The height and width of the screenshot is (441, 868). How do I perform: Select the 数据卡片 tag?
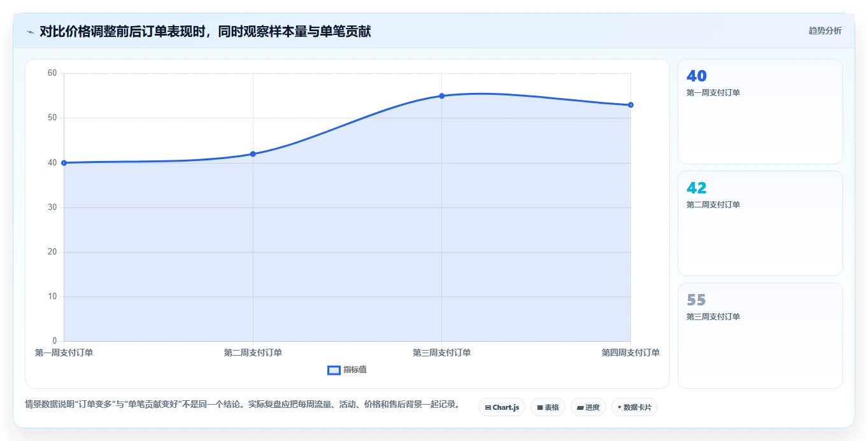click(x=634, y=407)
